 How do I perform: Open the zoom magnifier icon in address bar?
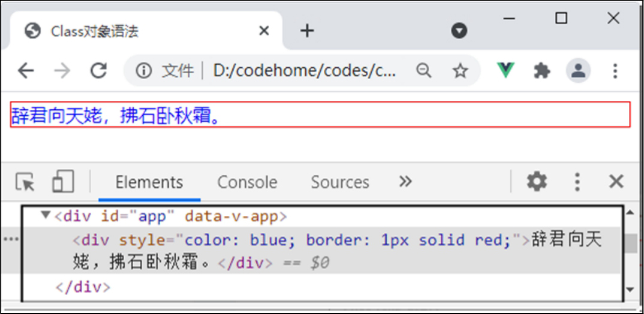tap(424, 71)
